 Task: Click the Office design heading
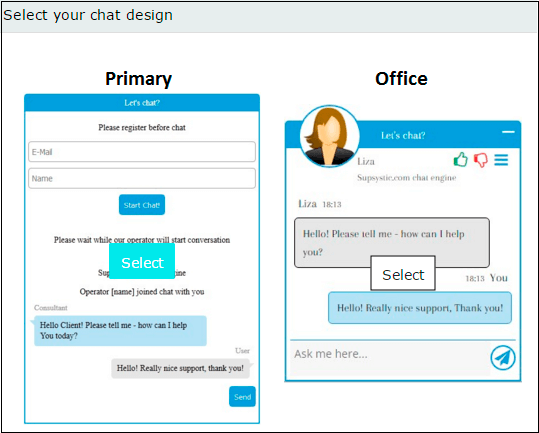(401, 79)
